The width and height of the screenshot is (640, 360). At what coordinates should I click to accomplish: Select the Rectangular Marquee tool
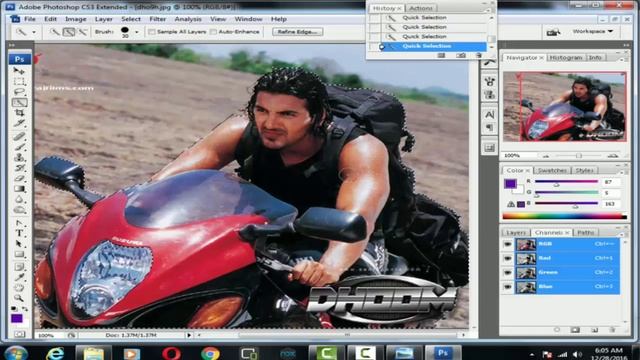pyautogui.click(x=19, y=82)
